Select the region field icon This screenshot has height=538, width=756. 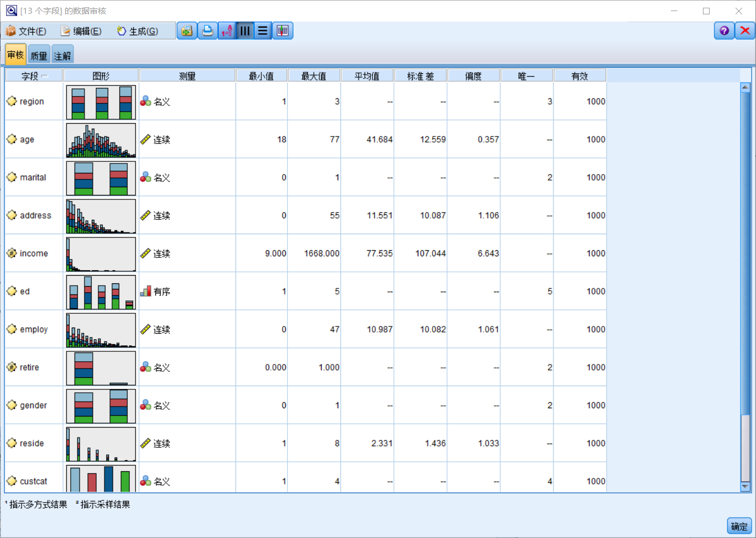coord(12,101)
